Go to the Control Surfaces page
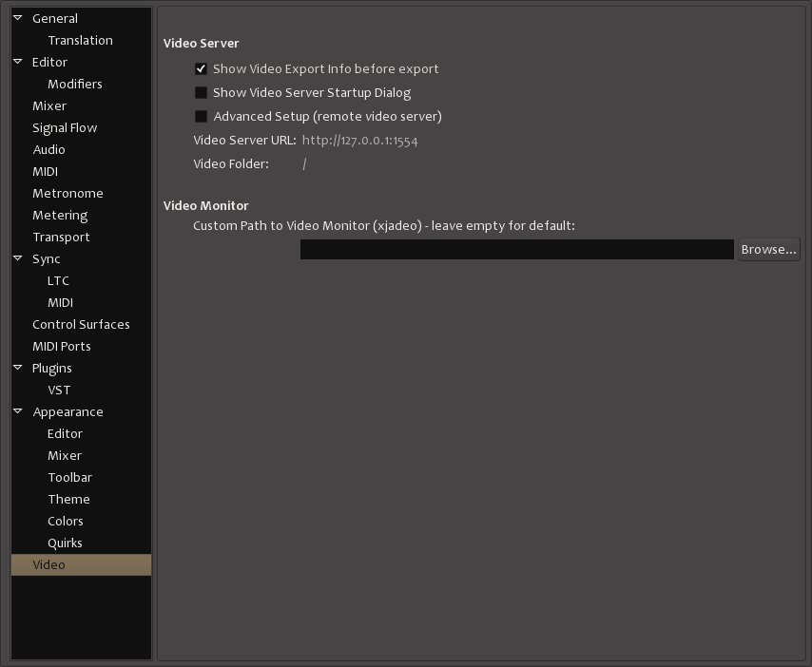This screenshot has height=667, width=812. (x=81, y=324)
